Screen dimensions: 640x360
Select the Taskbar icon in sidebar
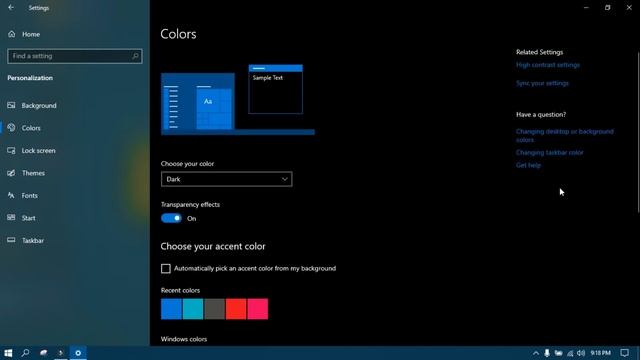tap(11, 240)
